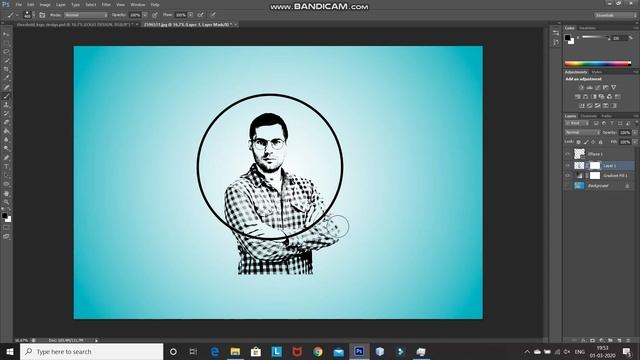Screen dimensions: 640x360
Task: Hide the Gradient Fill 1 layer
Action: (x=567, y=176)
